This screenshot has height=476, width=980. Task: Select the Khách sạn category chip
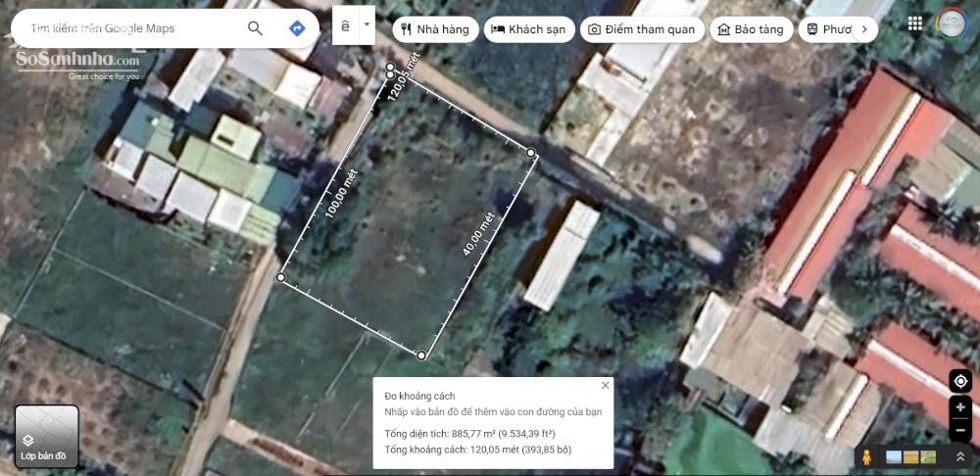(527, 29)
